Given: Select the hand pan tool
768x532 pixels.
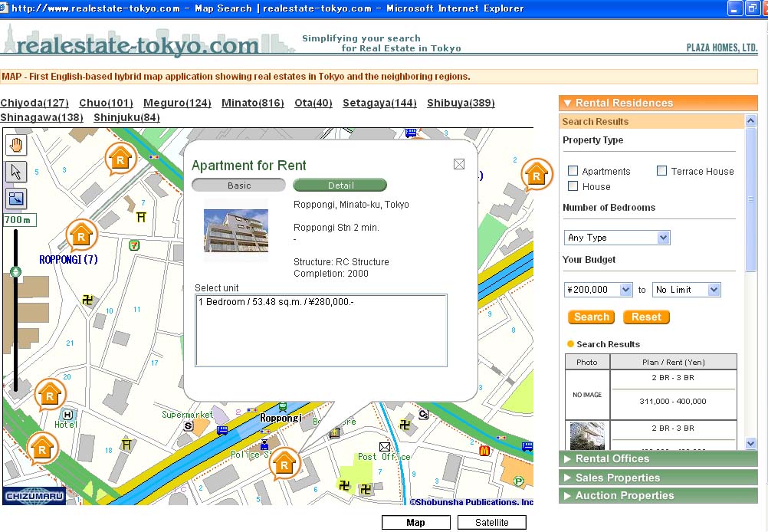Looking at the screenshot, I should click(x=16, y=145).
